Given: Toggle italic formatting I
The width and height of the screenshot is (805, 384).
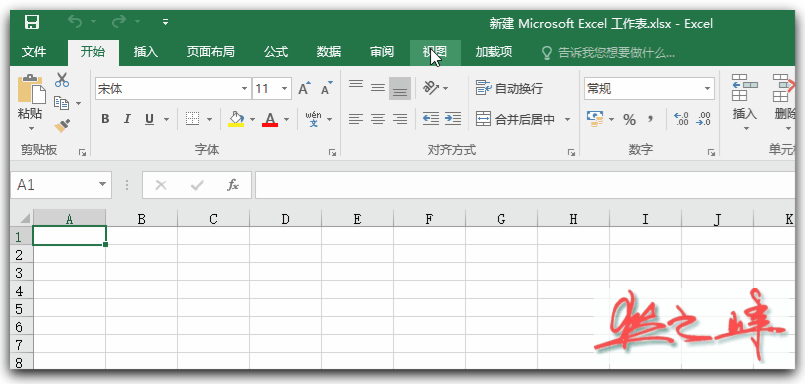Looking at the screenshot, I should click(x=127, y=119).
